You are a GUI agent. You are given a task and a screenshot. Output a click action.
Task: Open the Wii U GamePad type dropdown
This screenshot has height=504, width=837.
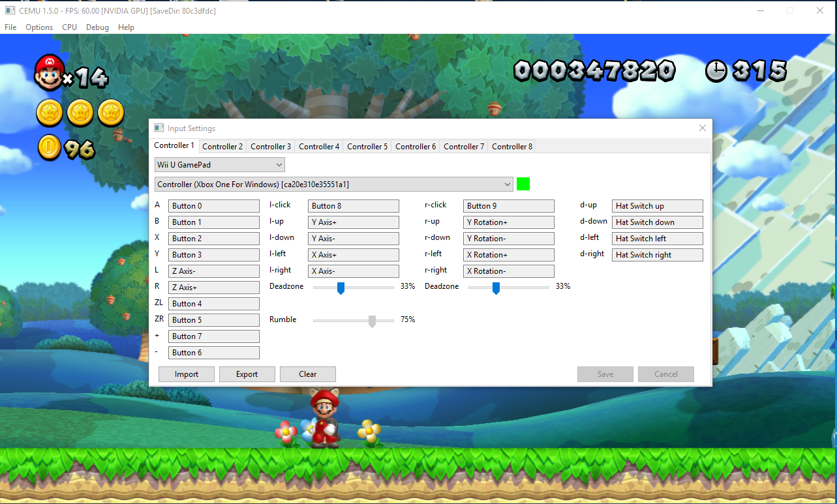(x=220, y=165)
